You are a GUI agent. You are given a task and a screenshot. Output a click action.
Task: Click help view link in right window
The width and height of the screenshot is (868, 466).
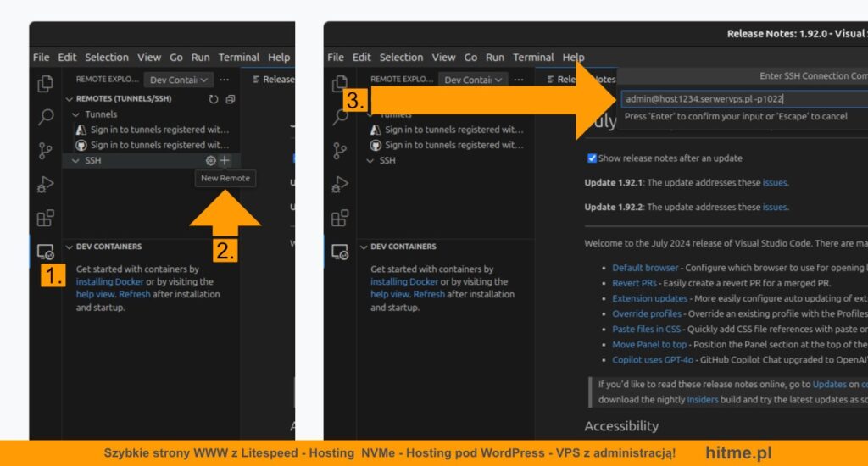click(390, 295)
